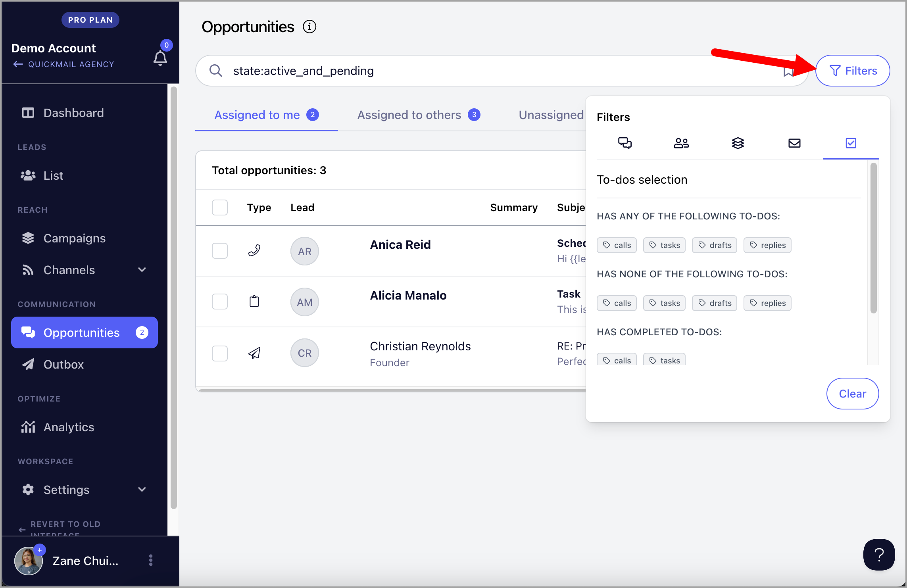This screenshot has width=907, height=588.
Task: Open the campaigns layers filter tab icon
Action: click(x=738, y=143)
